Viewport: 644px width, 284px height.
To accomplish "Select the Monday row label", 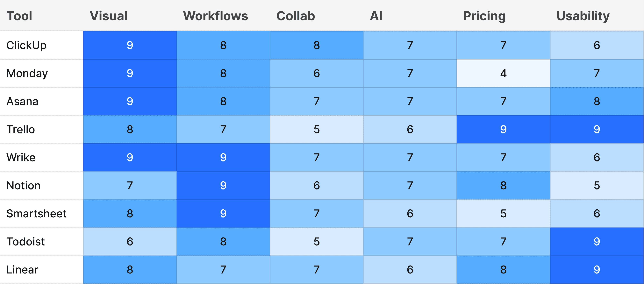I will (27, 73).
